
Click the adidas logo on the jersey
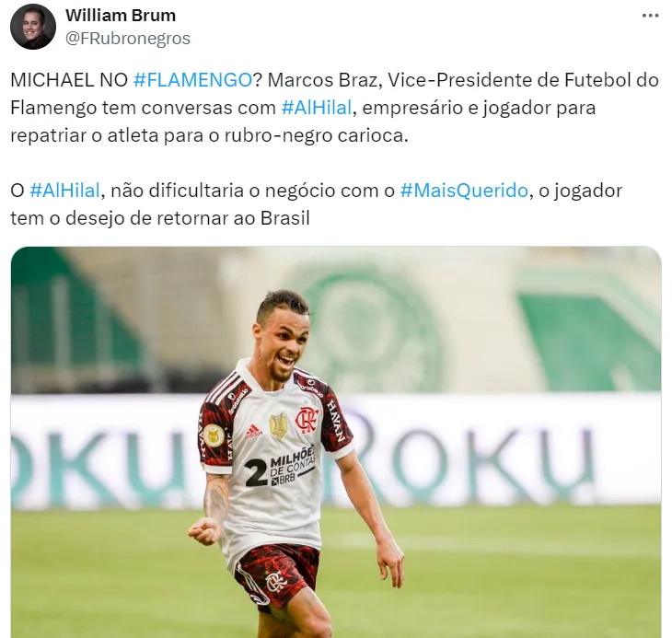(x=253, y=431)
